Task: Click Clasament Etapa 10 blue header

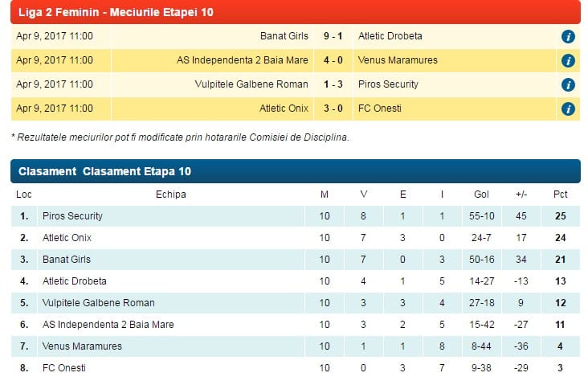Action: tap(296, 171)
